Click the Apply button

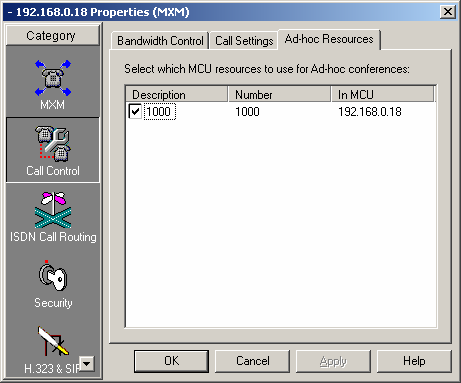coord(333,361)
